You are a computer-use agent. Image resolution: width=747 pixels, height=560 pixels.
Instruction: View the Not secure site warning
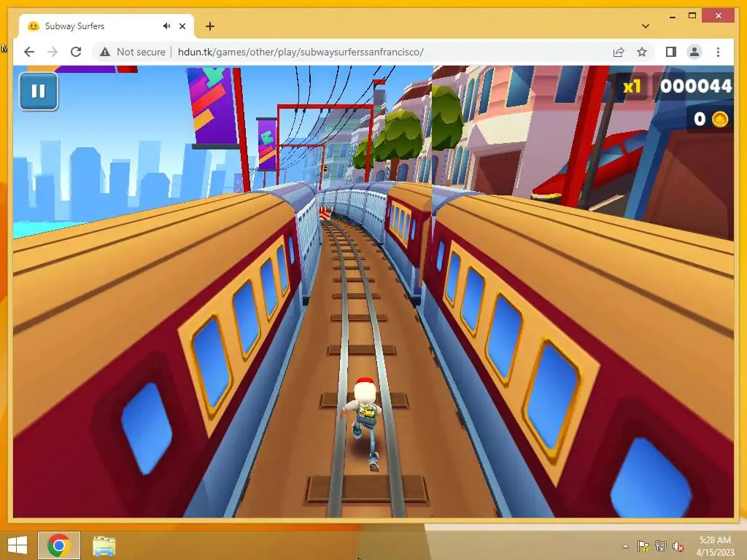[133, 52]
